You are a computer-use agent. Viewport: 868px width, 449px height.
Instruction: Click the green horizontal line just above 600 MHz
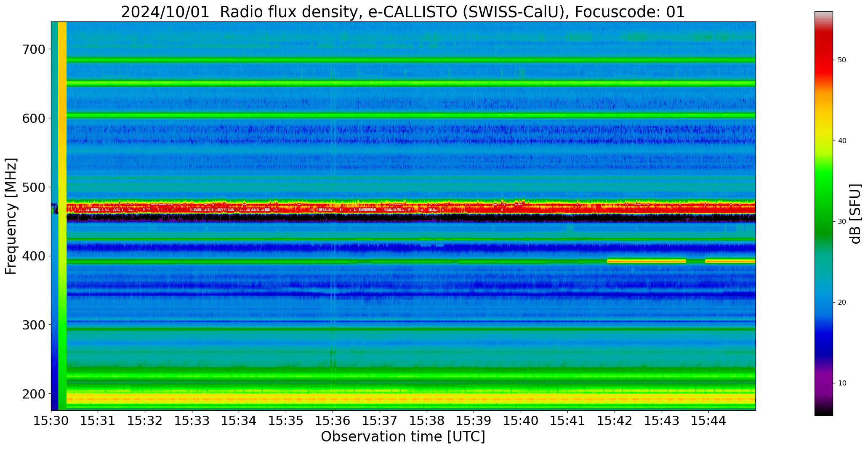click(x=411, y=115)
